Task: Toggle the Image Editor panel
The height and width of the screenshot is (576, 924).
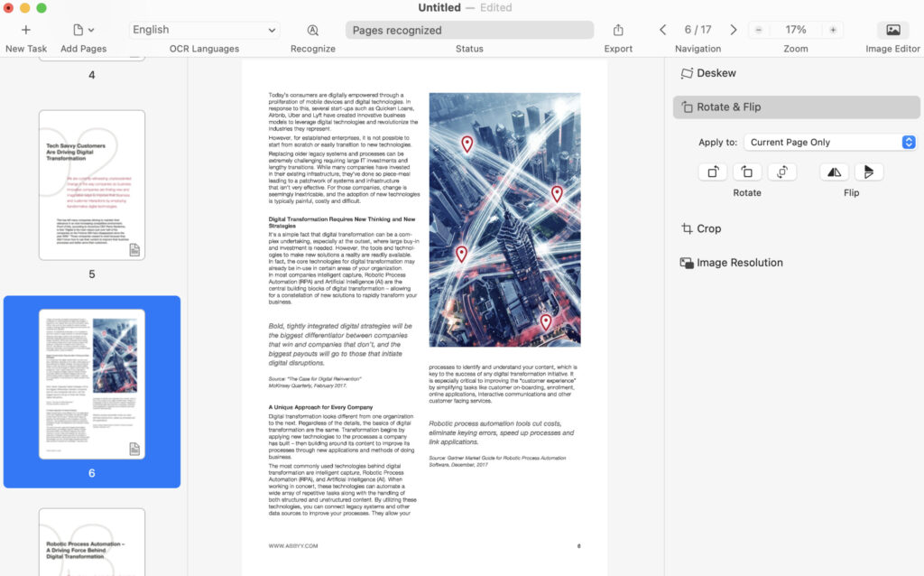Action: [x=892, y=30]
